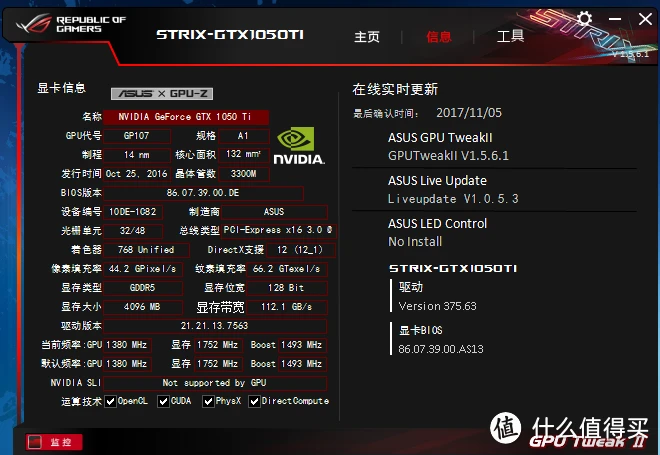Click the 晶体管数 value 3300M

tap(244, 174)
